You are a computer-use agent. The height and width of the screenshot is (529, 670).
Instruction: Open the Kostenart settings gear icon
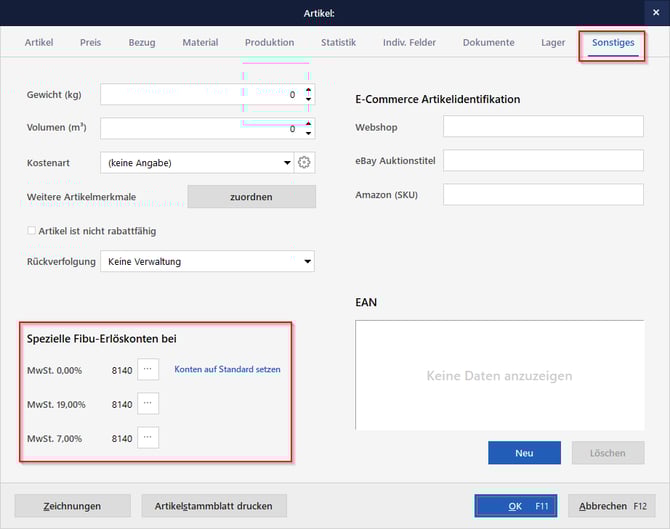(306, 163)
